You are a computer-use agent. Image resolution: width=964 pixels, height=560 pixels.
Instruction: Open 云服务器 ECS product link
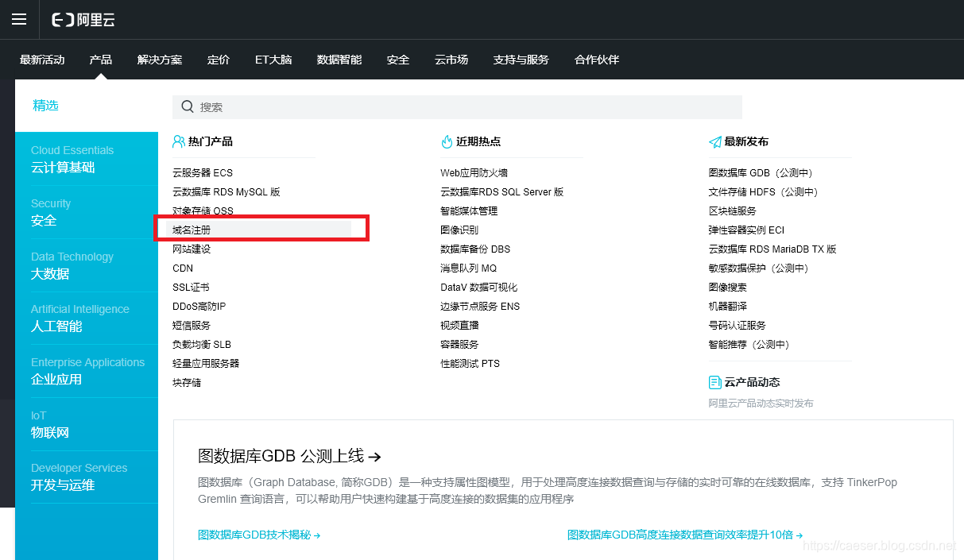[203, 172]
